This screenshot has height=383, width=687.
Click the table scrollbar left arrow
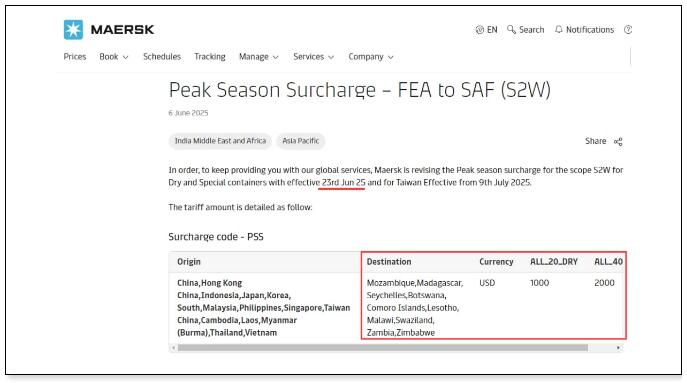pos(174,348)
